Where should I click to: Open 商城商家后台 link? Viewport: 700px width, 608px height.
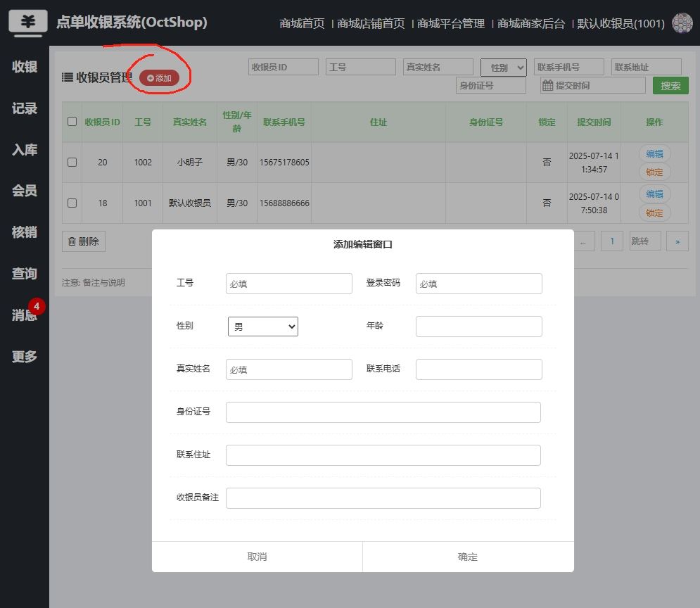(530, 23)
